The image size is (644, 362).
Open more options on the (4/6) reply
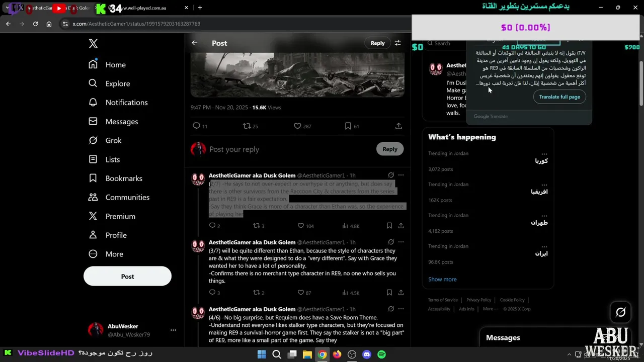401,309
